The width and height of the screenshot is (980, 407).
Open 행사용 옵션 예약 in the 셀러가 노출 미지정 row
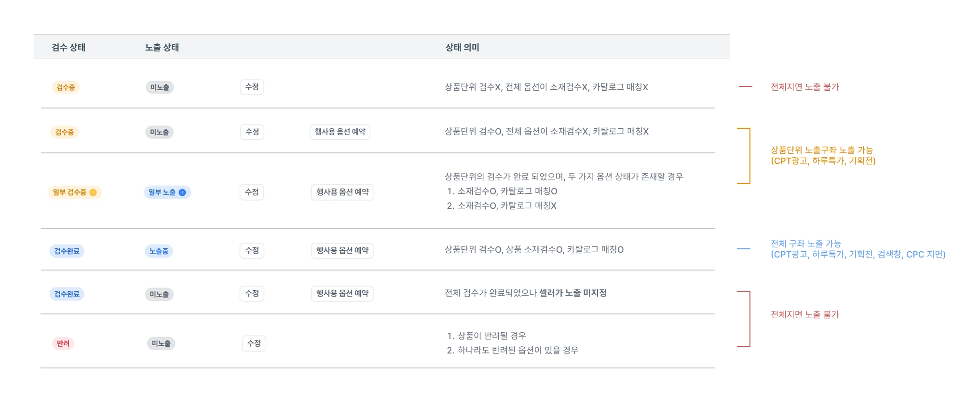342,293
